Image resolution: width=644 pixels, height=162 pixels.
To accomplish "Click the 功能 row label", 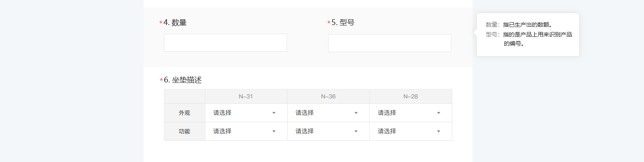I will coord(184,131).
